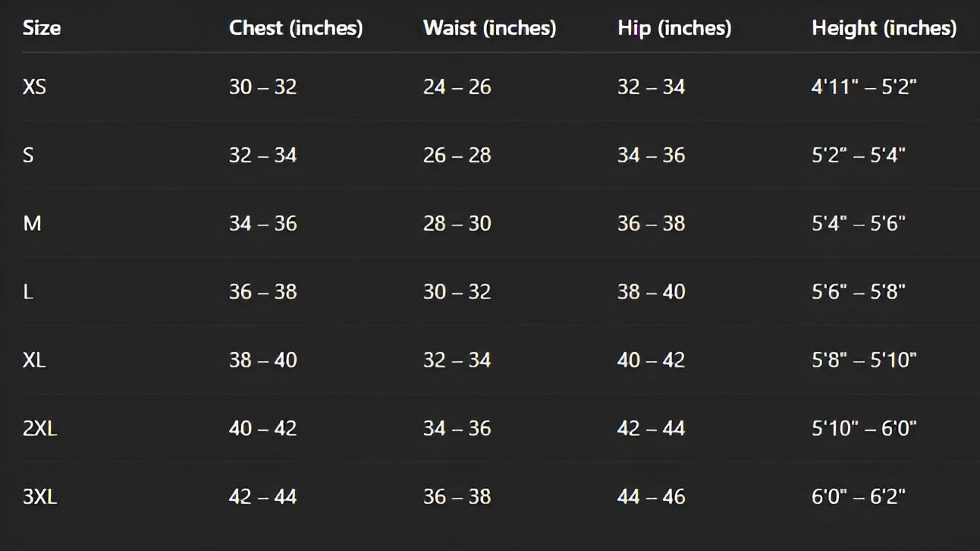Click the XS chest value 30 – 32
Screen dimensions: 980x551
[x=262, y=87]
